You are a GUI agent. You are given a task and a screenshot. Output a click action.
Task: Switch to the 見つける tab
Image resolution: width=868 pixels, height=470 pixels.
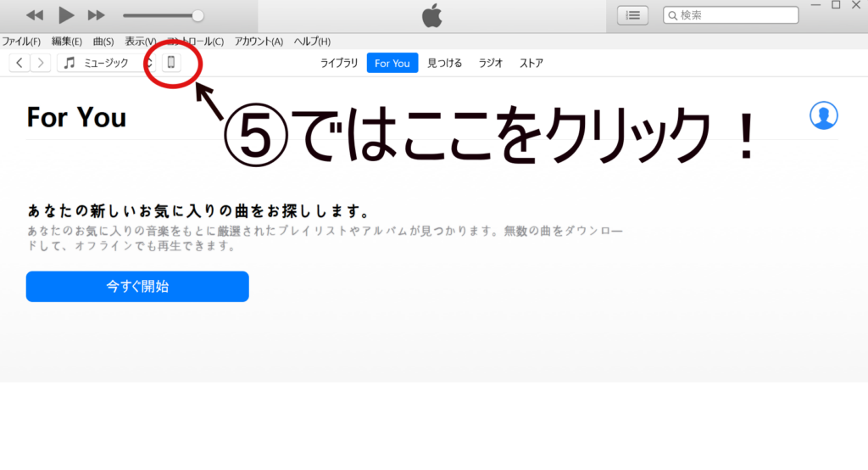click(x=444, y=63)
